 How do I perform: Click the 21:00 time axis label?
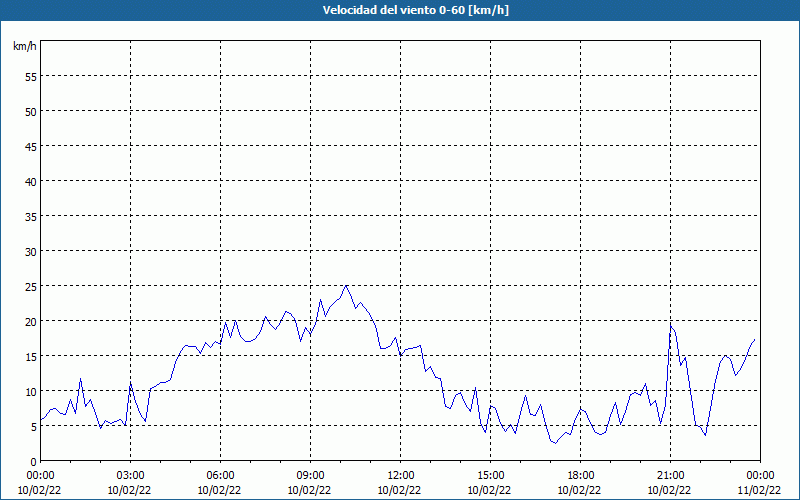tap(670, 475)
